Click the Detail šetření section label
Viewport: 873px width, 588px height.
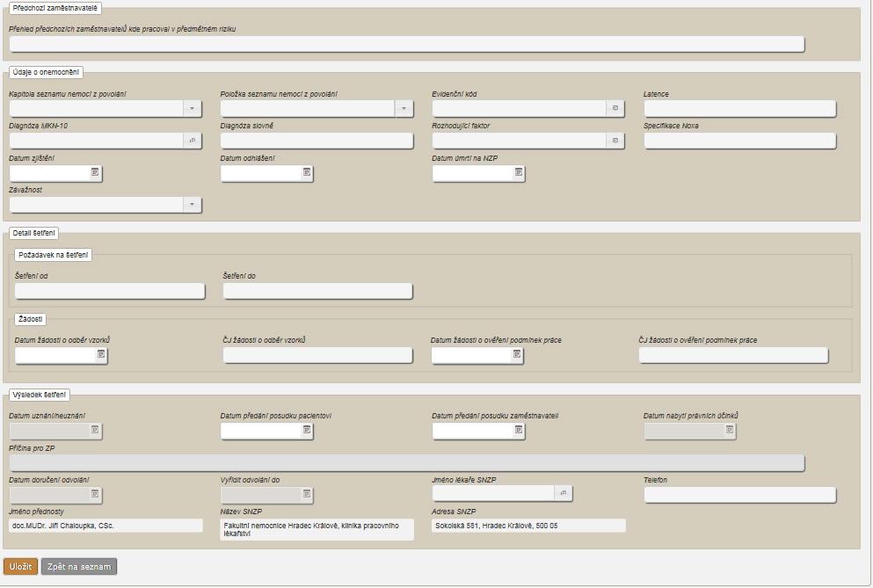(x=34, y=233)
